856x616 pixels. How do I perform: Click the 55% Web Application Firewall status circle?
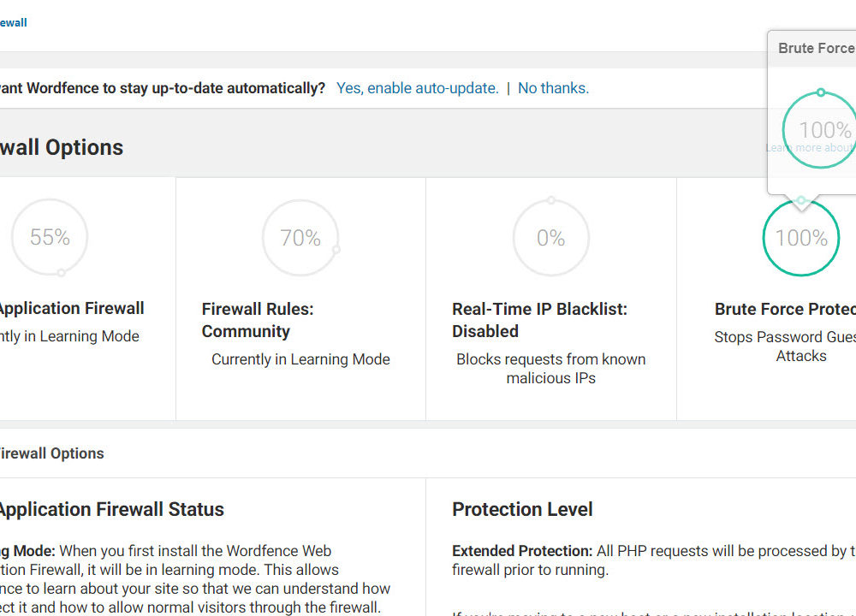pos(50,237)
